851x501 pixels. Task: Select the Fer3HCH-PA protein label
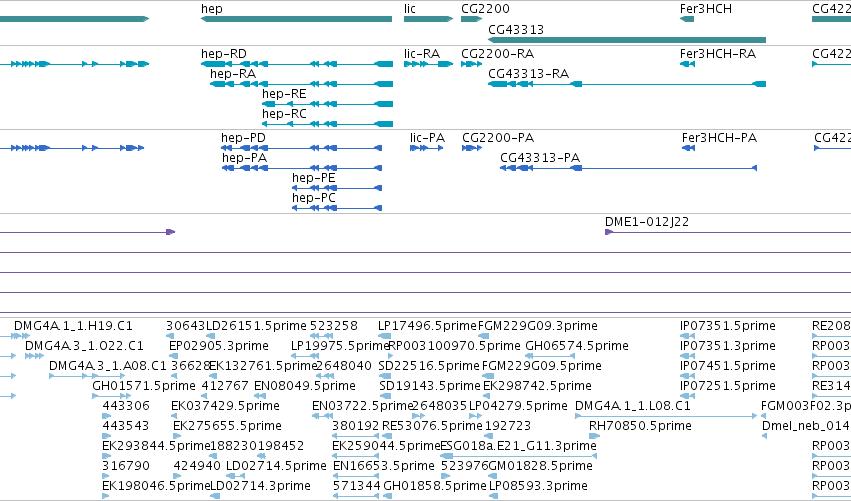click(x=719, y=138)
